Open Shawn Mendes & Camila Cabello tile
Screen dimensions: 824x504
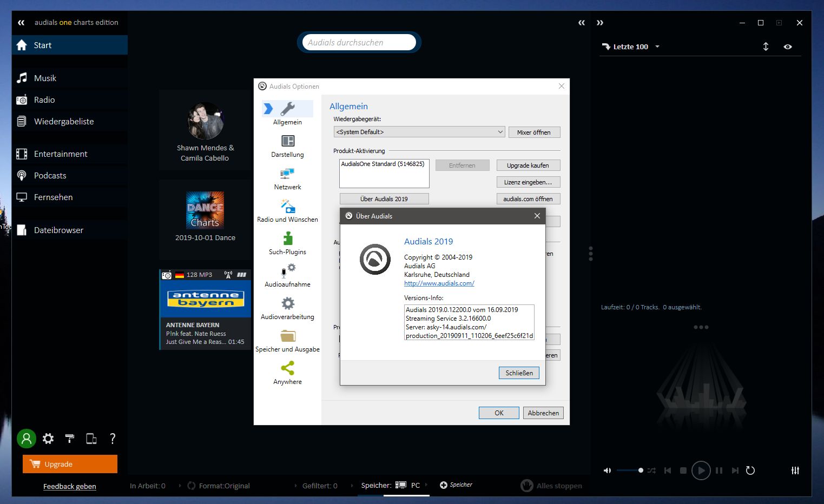coord(205,130)
